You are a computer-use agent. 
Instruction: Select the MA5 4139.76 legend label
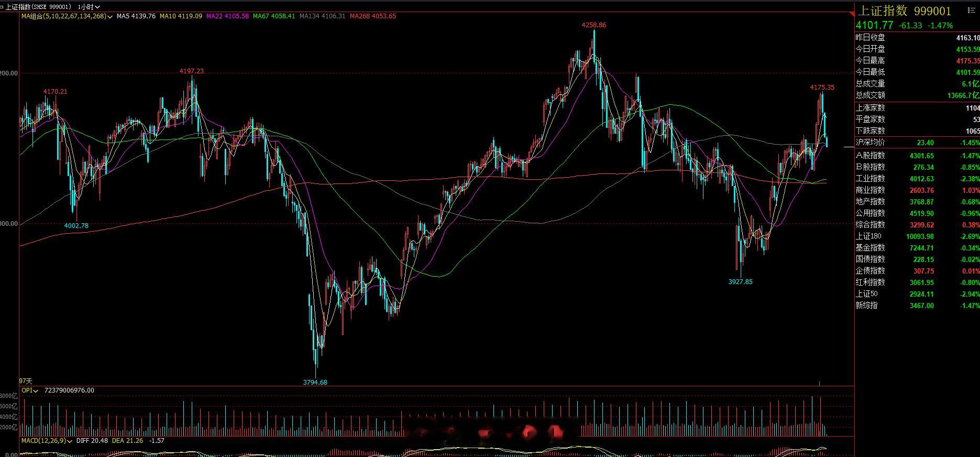click(x=136, y=16)
